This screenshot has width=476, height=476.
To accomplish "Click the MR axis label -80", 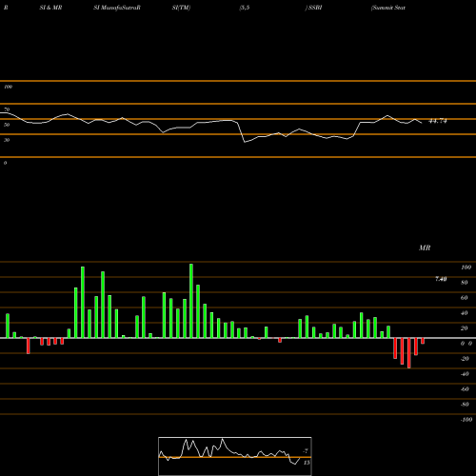I will click(x=465, y=405).
